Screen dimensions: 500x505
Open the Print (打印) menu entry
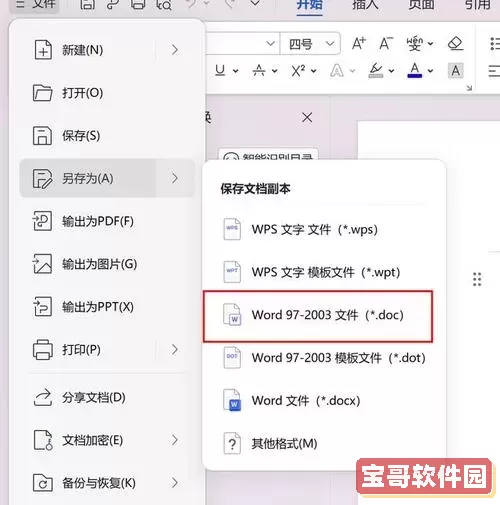pyautogui.click(x=107, y=349)
